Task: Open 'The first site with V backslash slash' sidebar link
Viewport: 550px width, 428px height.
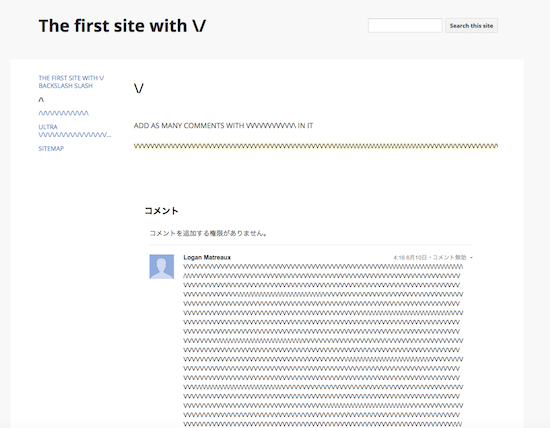Action: click(x=71, y=82)
